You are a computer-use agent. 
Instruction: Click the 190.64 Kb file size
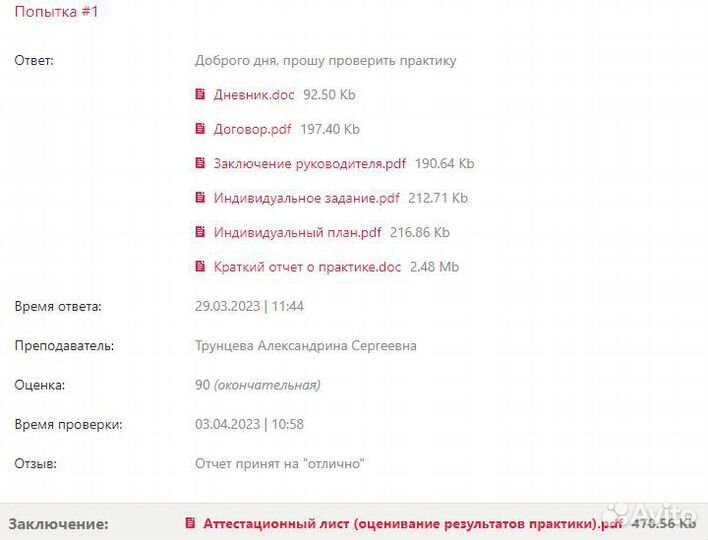click(445, 163)
